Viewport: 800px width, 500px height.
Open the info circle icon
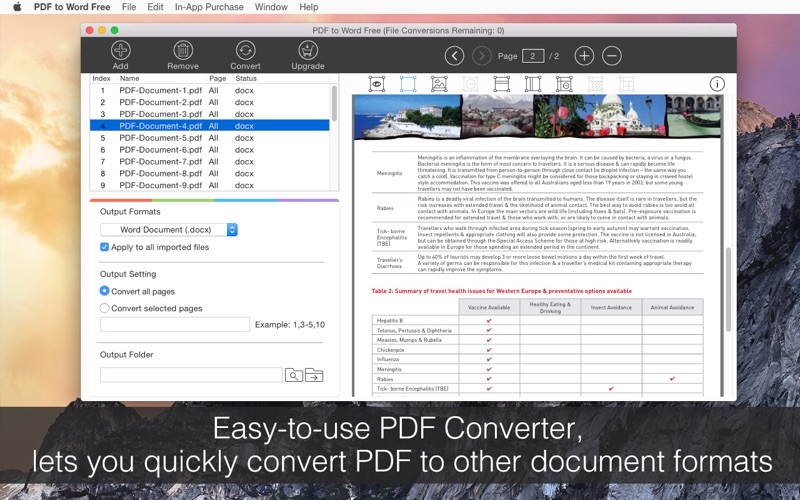tap(717, 84)
